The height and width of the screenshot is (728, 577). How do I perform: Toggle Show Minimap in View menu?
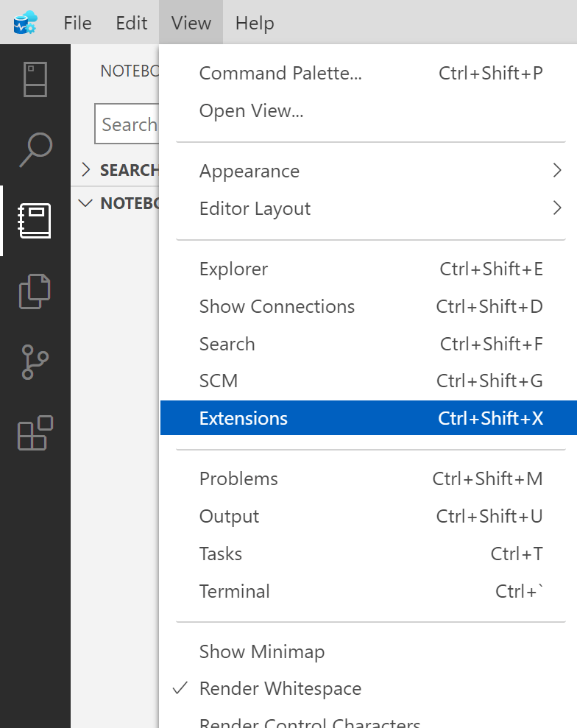click(x=261, y=651)
